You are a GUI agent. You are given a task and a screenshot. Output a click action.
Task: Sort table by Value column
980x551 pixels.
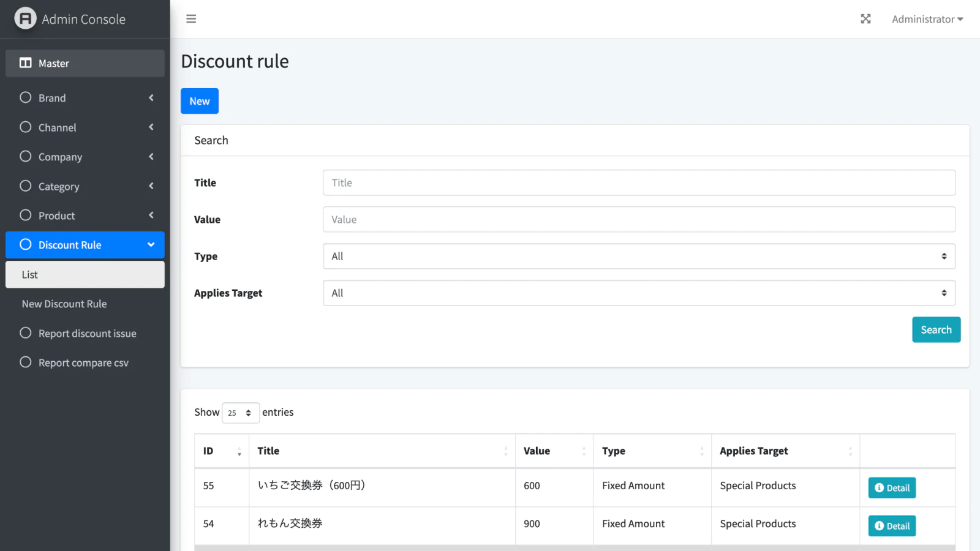pos(554,451)
